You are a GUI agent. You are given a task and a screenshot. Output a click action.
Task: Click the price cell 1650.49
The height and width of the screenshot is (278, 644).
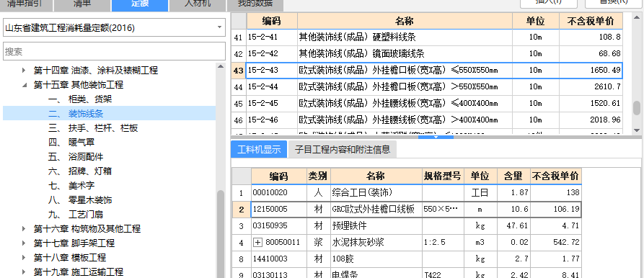tap(591, 71)
